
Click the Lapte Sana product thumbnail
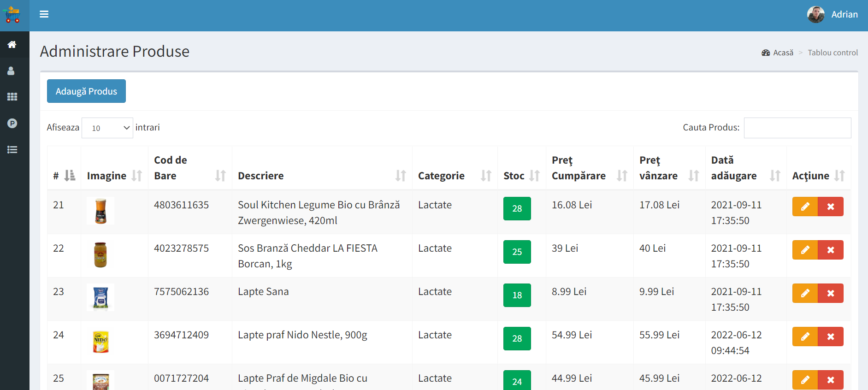tap(100, 297)
